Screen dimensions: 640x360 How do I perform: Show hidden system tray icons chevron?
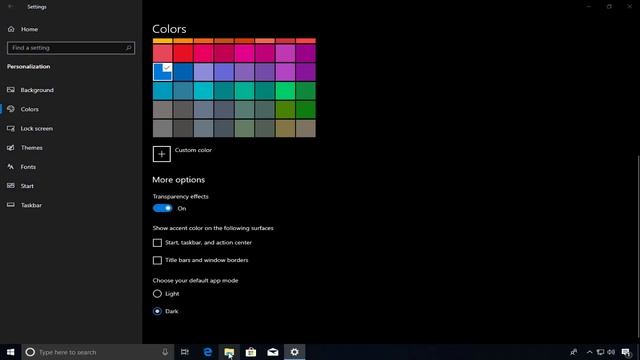[589, 352]
